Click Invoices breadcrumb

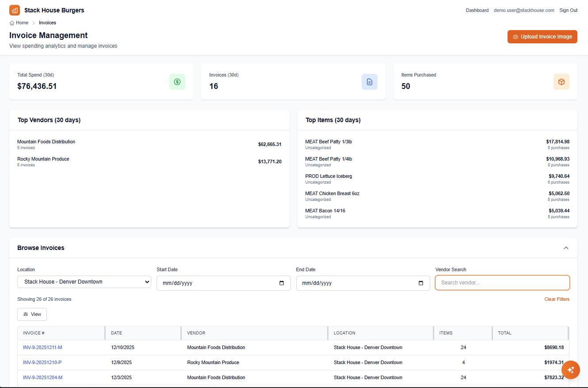47,23
